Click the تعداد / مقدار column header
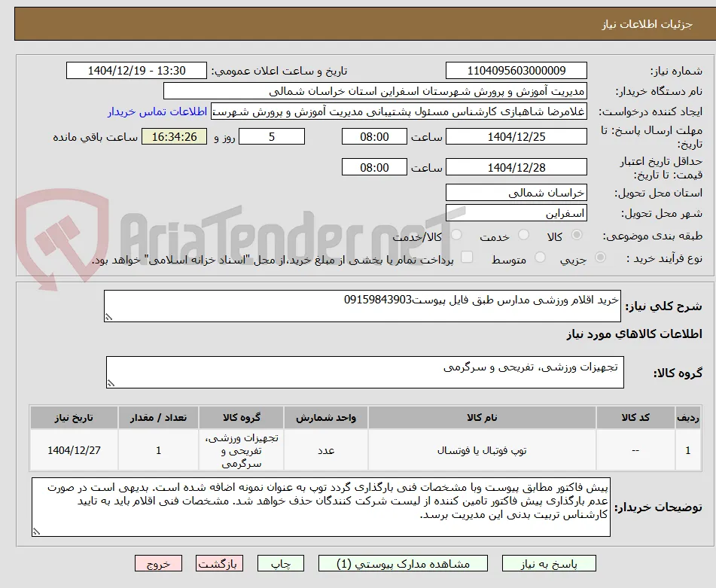This screenshot has width=716, height=588. [158, 418]
